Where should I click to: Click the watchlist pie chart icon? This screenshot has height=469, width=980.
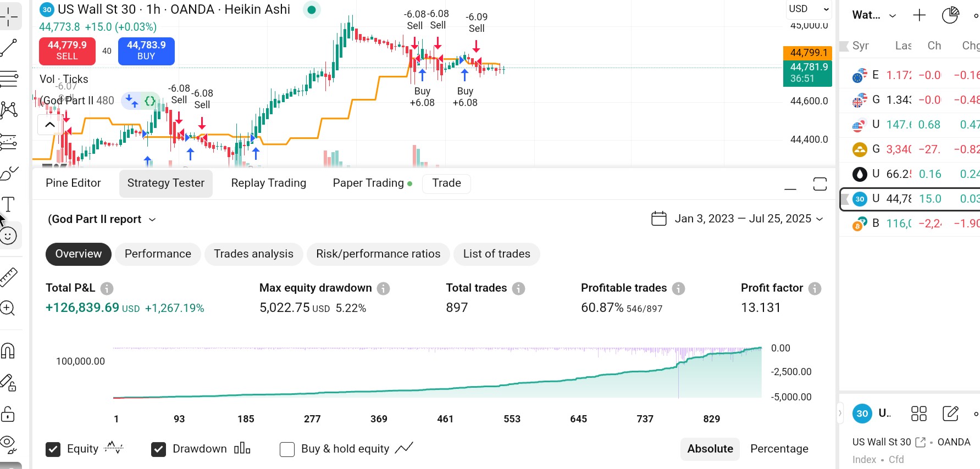coord(950,15)
